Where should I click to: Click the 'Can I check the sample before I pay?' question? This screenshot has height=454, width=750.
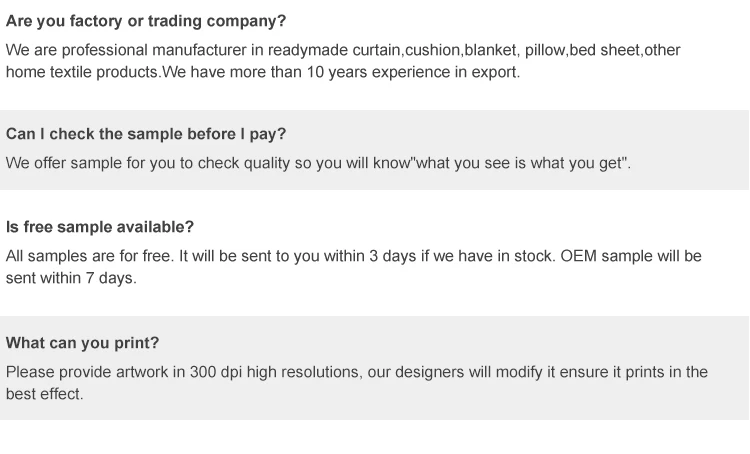146,134
